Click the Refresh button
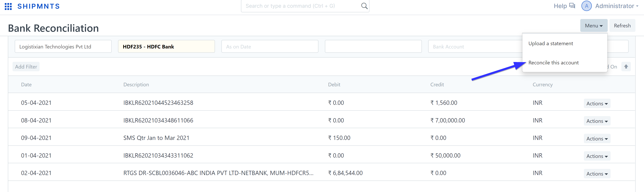644x192 pixels. tap(622, 26)
